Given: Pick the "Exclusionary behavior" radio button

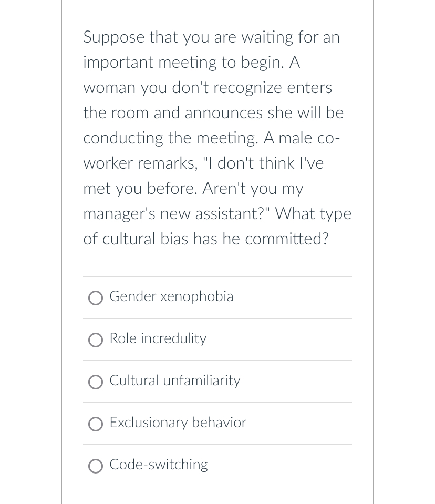Looking at the screenshot, I should click(96, 424).
